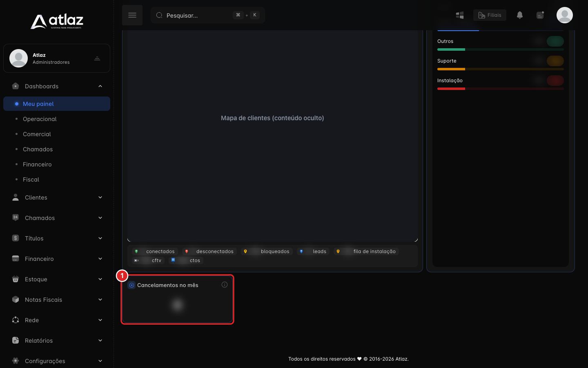
Task: Open the Atlaz Administradores profile switcher
Action: [57, 58]
